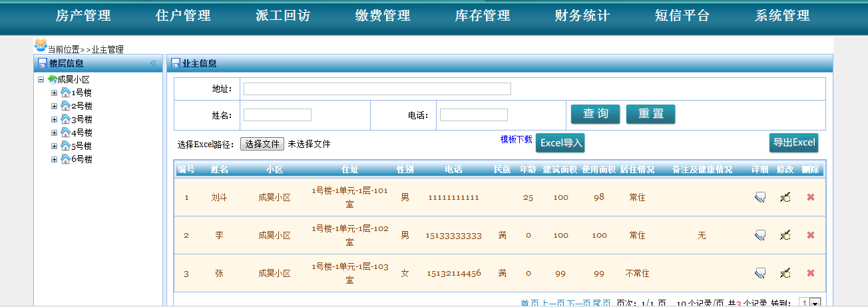Expand the 5号楼 tree node
The image size is (868, 307).
pyautogui.click(x=55, y=146)
